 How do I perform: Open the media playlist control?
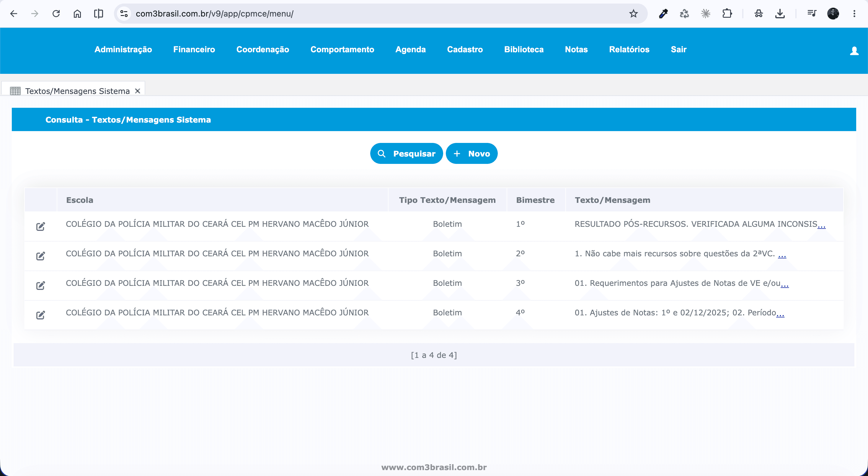pyautogui.click(x=812, y=14)
